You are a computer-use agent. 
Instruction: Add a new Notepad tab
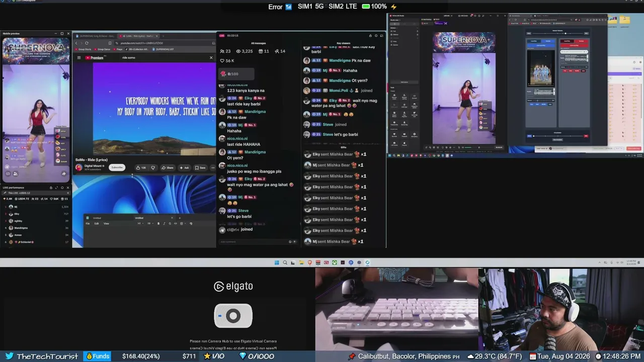coord(180,218)
